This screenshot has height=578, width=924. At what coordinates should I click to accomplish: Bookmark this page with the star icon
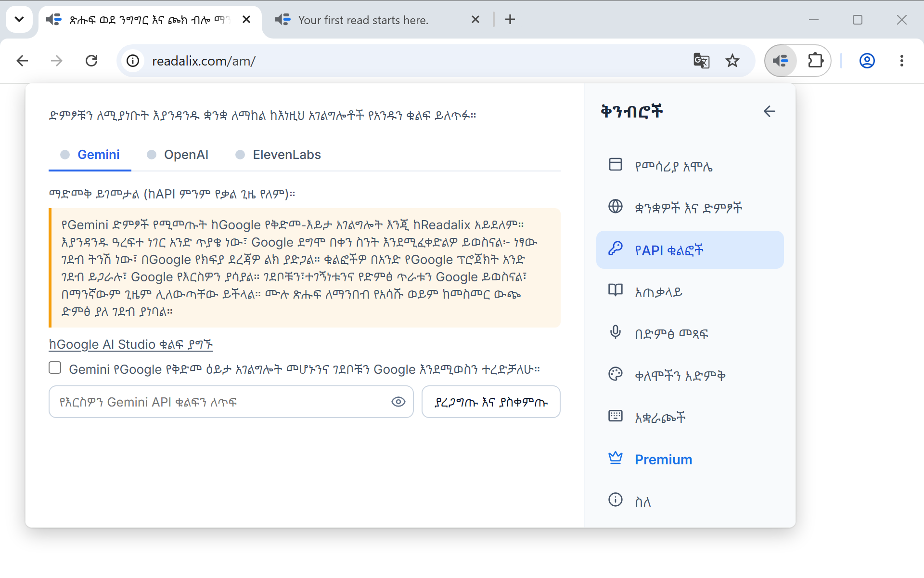732,61
